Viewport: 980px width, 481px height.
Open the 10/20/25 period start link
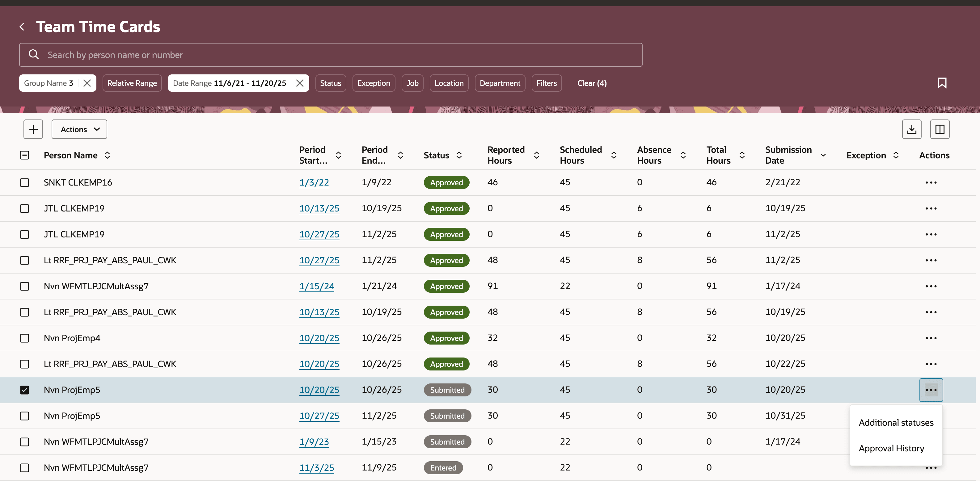319,390
